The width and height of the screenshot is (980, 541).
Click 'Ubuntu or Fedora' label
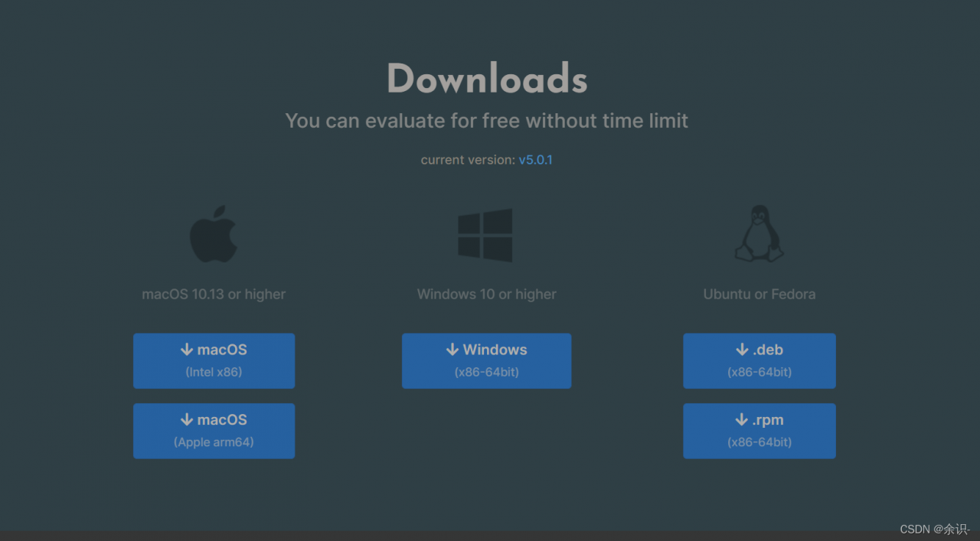pyautogui.click(x=759, y=295)
